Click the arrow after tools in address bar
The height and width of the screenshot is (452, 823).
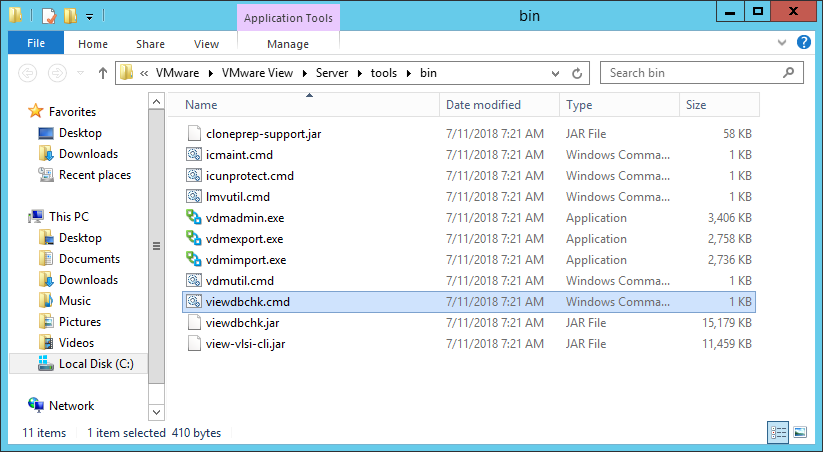coord(408,73)
